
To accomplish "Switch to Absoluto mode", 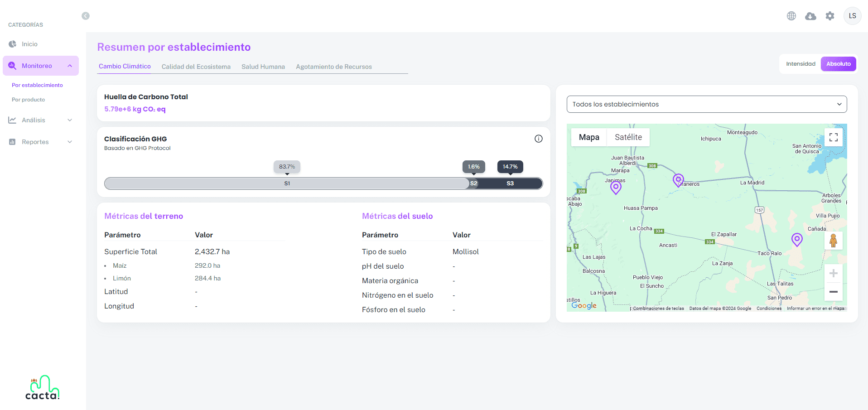I will click(838, 64).
